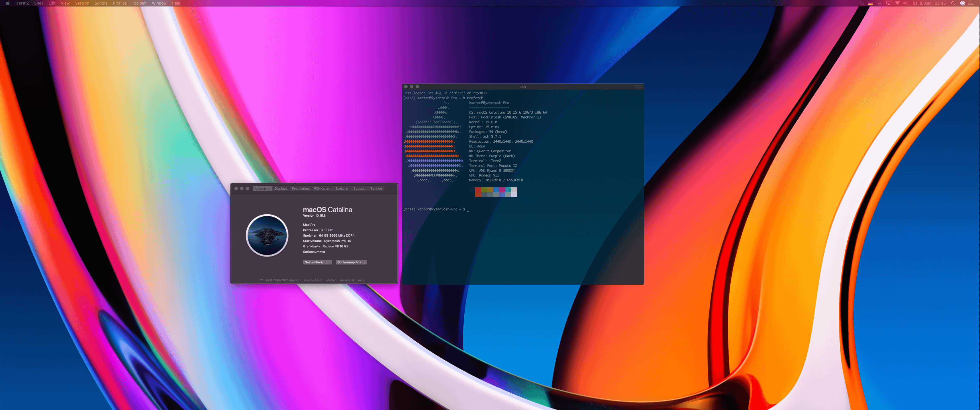The image size is (980, 410).
Task: Click the Bluetooth icon in menu bar
Action: pos(879,3)
